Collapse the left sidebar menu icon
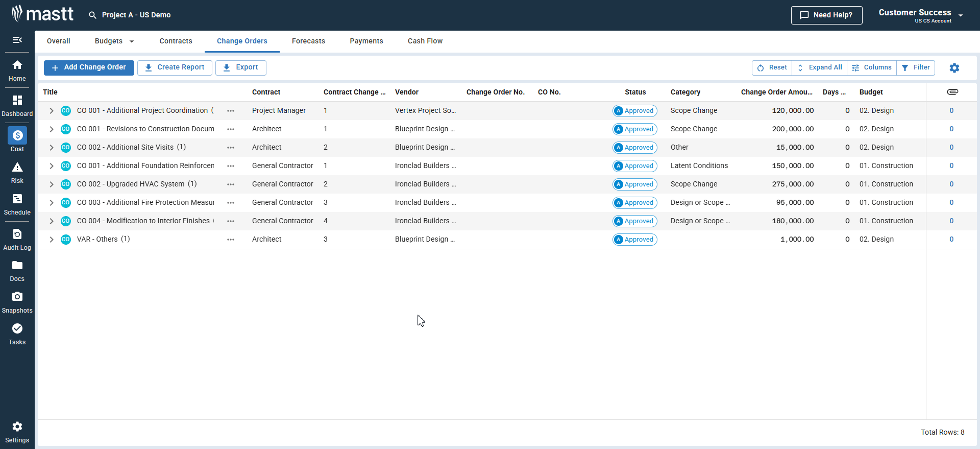The width and height of the screenshot is (980, 449). 17,40
